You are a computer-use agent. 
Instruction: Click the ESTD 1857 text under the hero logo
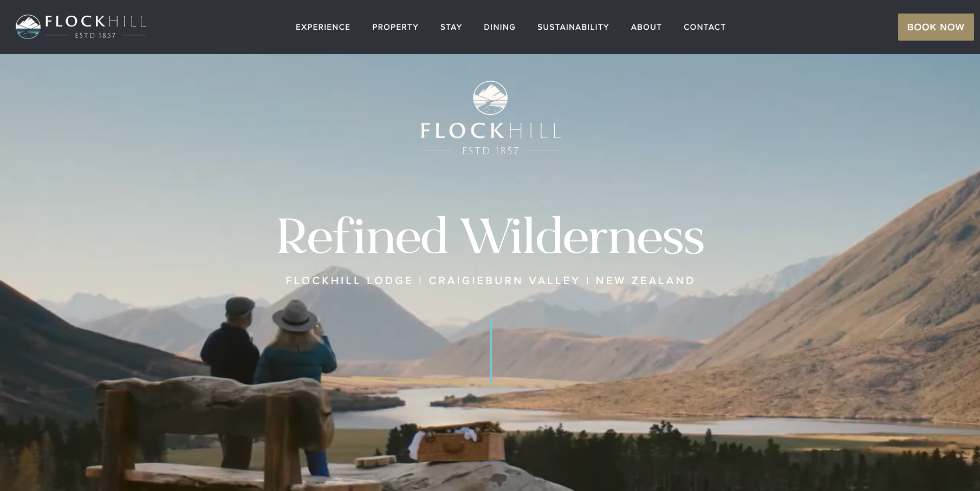pos(491,151)
